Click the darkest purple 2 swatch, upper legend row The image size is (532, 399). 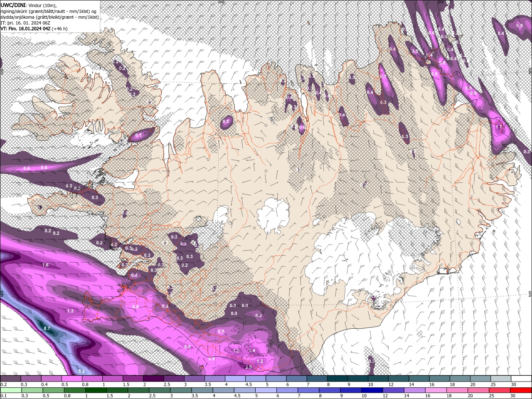(x=153, y=379)
